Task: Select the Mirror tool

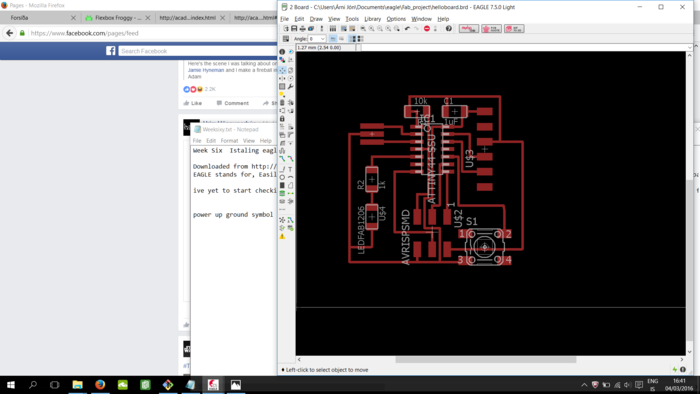Action: [x=282, y=78]
